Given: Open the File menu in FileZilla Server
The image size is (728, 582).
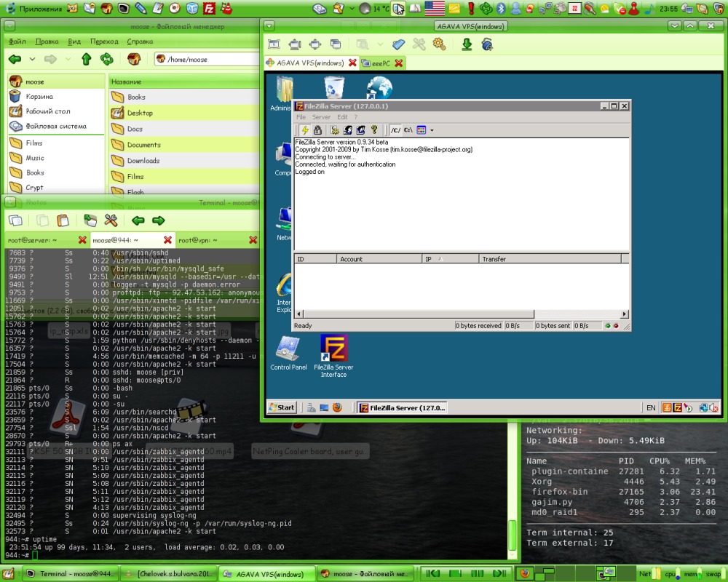Looking at the screenshot, I should click(301, 117).
